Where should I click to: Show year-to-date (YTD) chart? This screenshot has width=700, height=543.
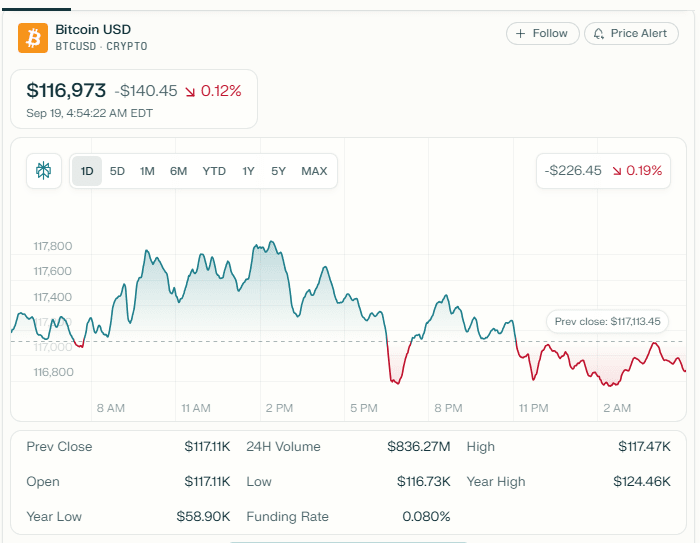214,171
